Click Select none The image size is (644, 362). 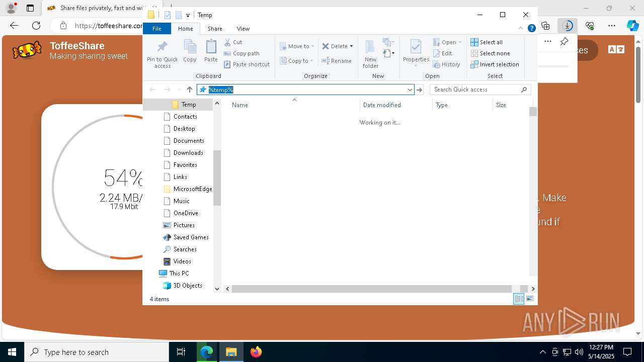tap(490, 53)
